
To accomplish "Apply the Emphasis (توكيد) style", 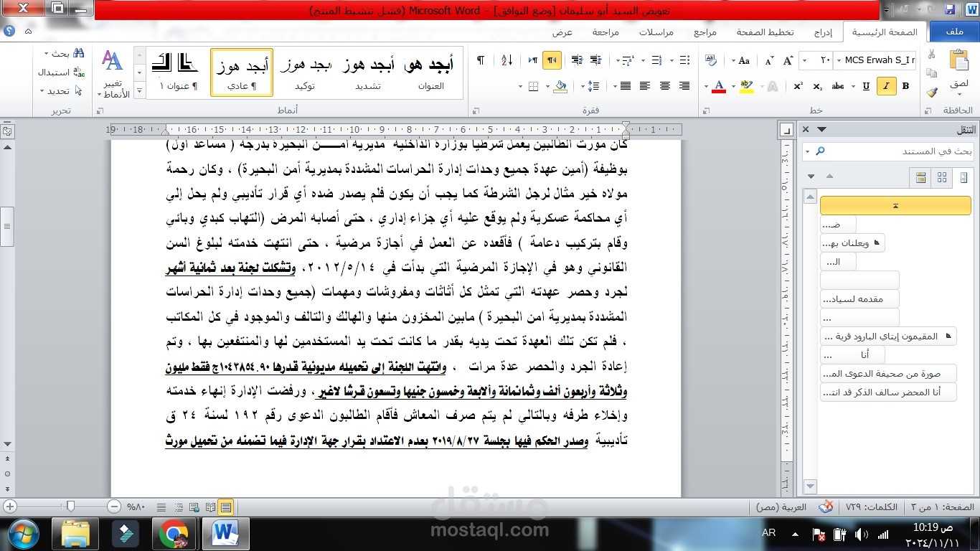I will (x=305, y=72).
